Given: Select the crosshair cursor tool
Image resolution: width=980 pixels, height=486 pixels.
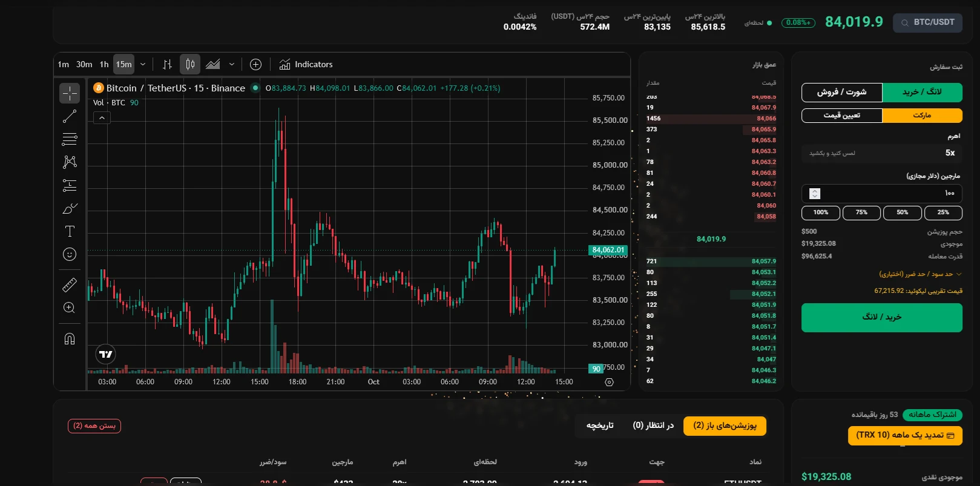Looking at the screenshot, I should (70, 93).
